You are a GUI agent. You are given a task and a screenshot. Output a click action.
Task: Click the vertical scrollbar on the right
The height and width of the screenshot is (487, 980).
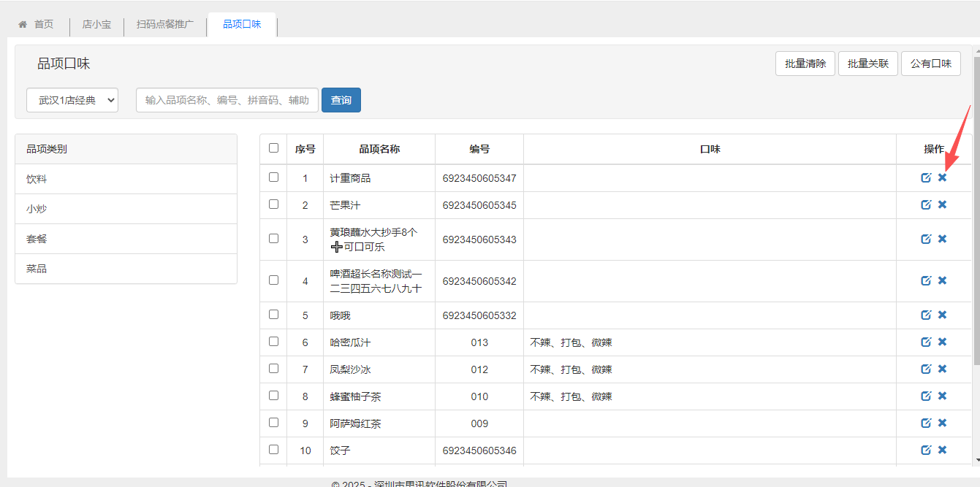coord(976,219)
